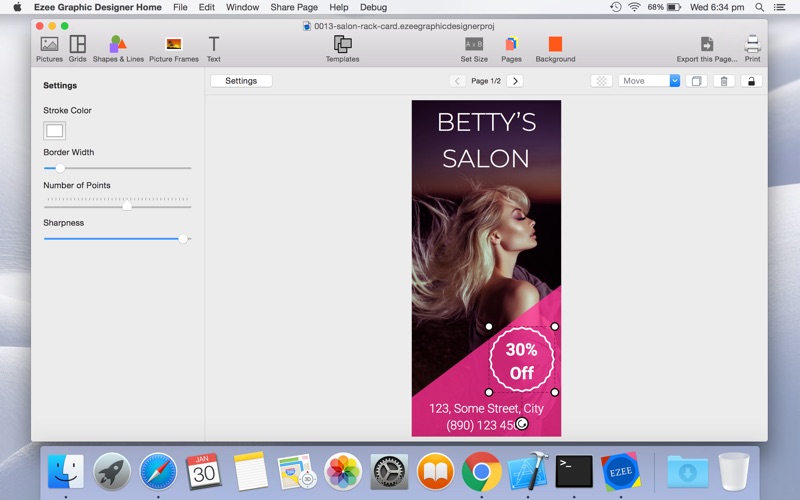Open the Debug menu
The height and width of the screenshot is (500, 800).
click(x=373, y=7)
